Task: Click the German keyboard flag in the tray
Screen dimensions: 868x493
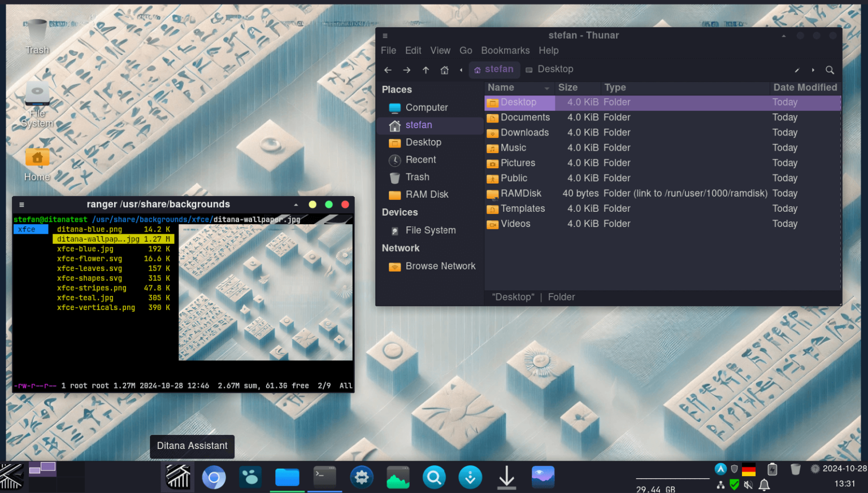Action: tap(748, 469)
